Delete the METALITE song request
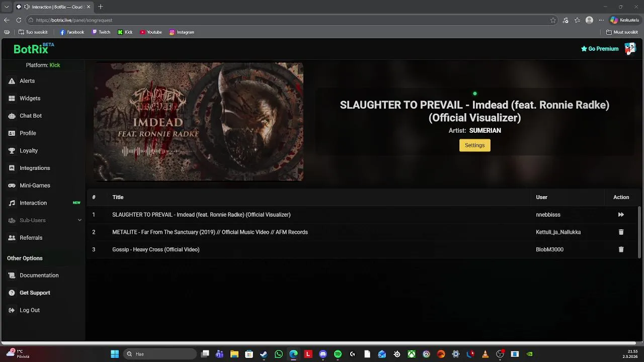The height and width of the screenshot is (362, 644). click(x=621, y=232)
